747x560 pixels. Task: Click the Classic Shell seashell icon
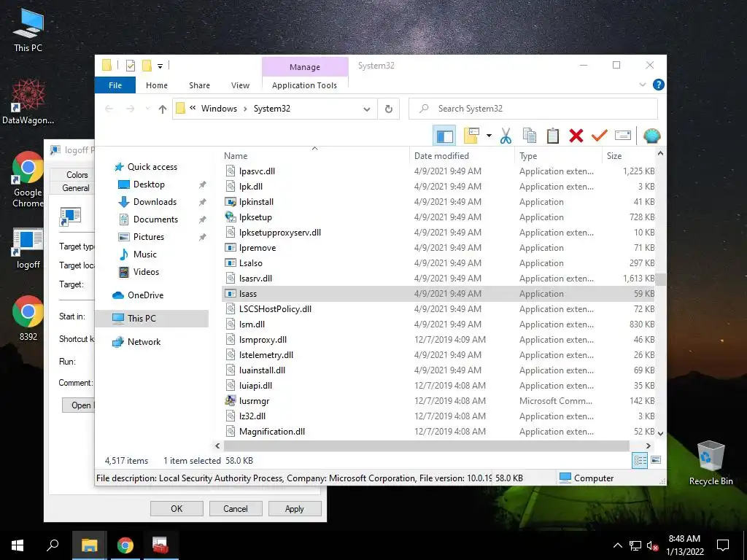coord(651,136)
